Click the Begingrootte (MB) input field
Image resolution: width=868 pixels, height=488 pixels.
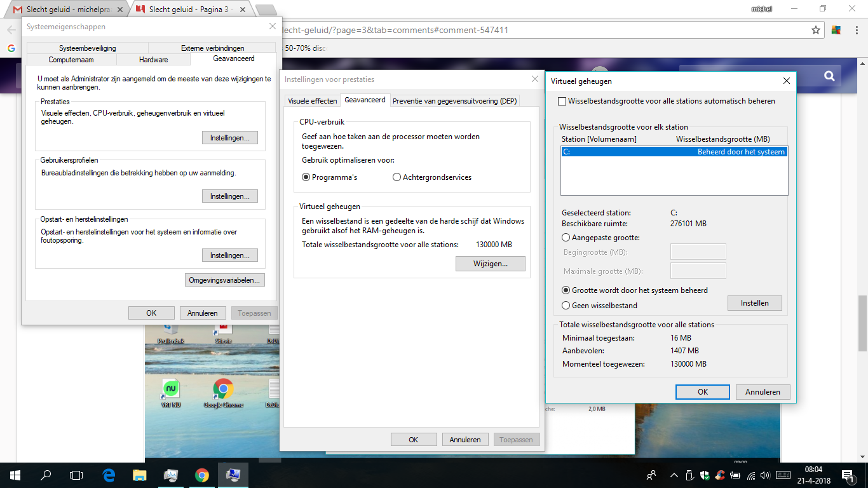pyautogui.click(x=698, y=252)
